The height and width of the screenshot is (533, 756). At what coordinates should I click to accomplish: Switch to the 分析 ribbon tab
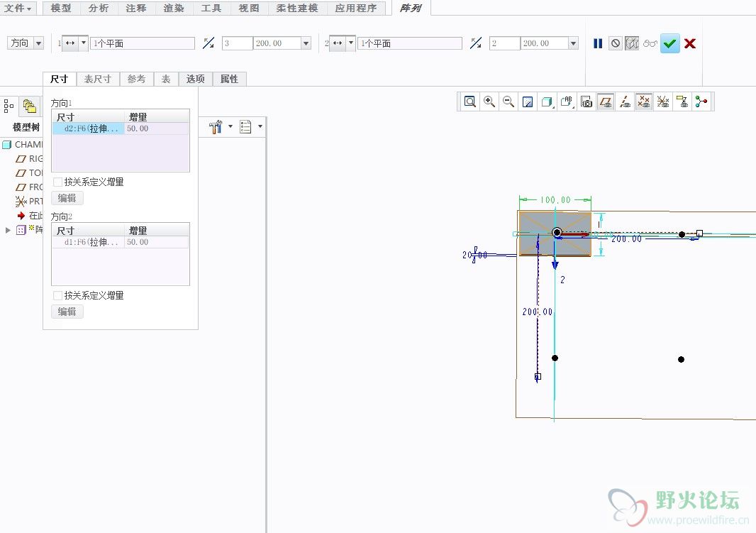coord(99,9)
